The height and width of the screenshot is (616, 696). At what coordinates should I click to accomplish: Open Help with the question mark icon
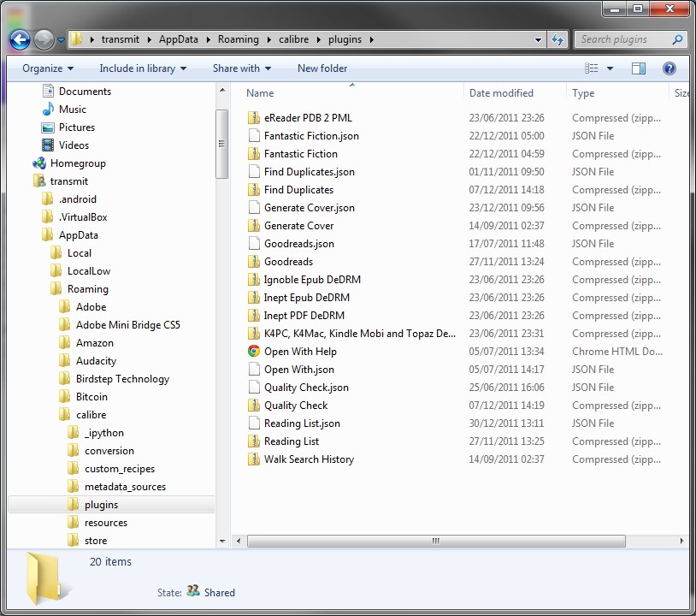(x=669, y=68)
